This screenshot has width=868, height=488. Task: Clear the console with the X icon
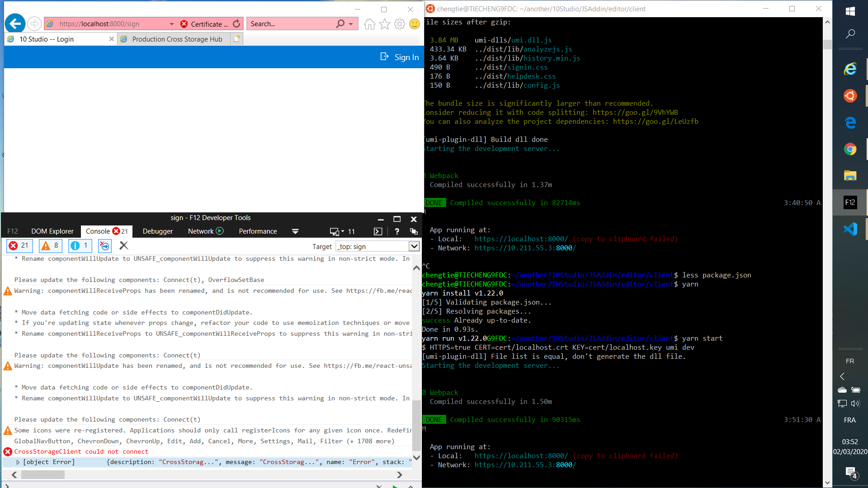124,246
